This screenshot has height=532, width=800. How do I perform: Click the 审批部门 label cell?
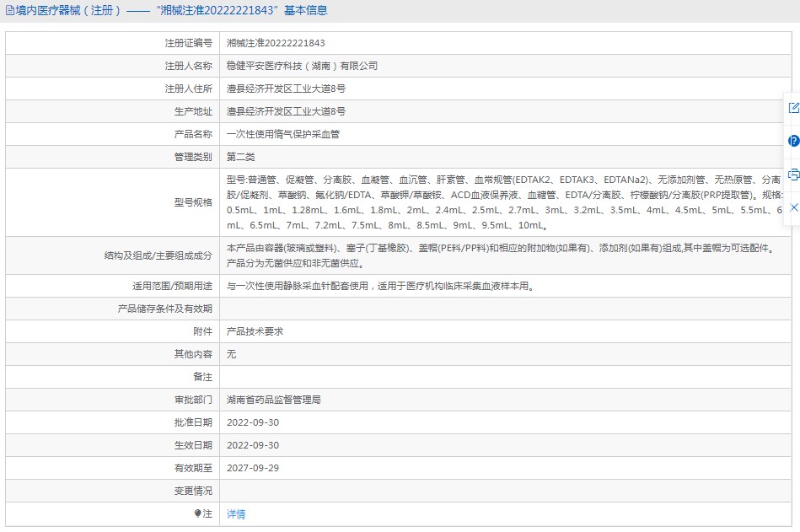pyautogui.click(x=113, y=400)
